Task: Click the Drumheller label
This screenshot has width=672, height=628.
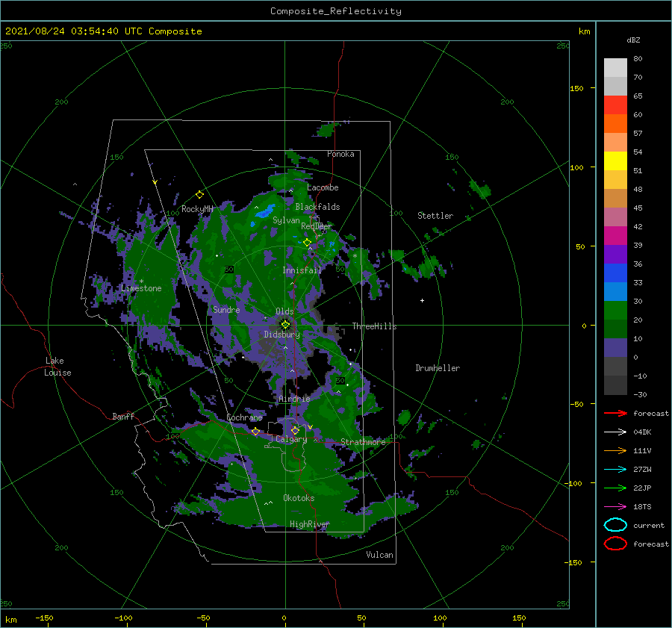Action: 438,368
